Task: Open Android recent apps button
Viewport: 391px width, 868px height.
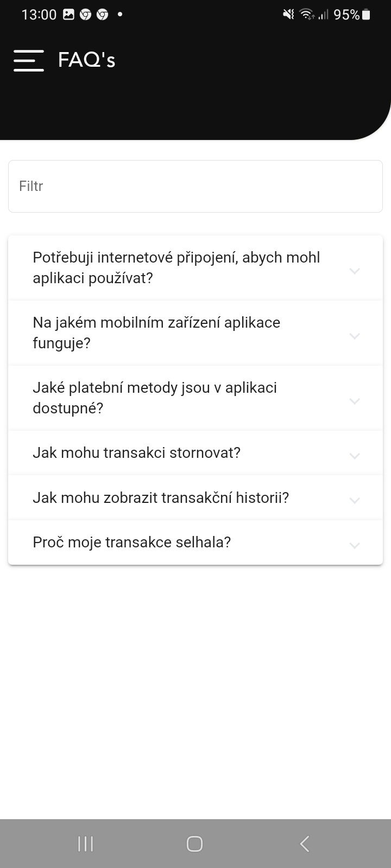Action: coord(86,844)
